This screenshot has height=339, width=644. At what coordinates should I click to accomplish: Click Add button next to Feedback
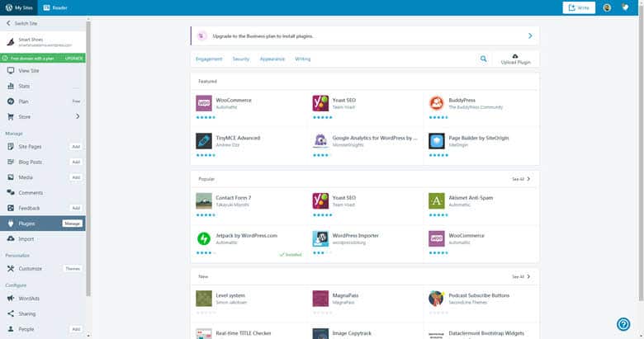pyautogui.click(x=76, y=208)
